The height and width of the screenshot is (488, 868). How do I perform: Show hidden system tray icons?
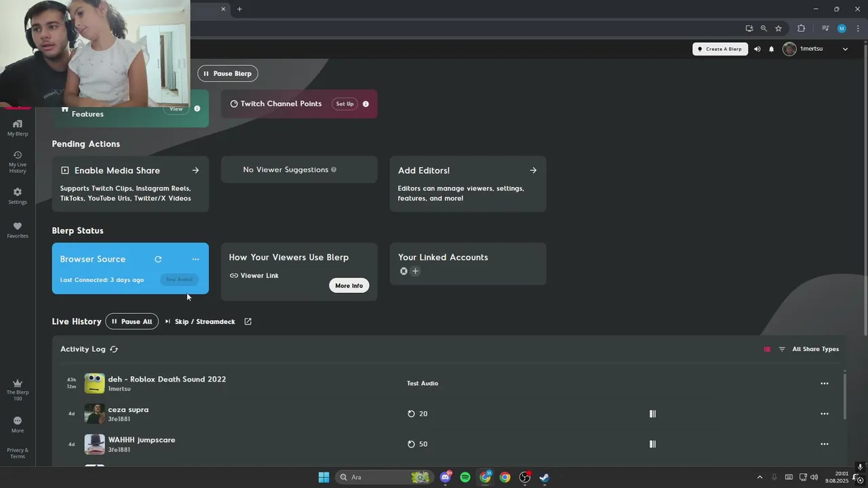(x=759, y=477)
